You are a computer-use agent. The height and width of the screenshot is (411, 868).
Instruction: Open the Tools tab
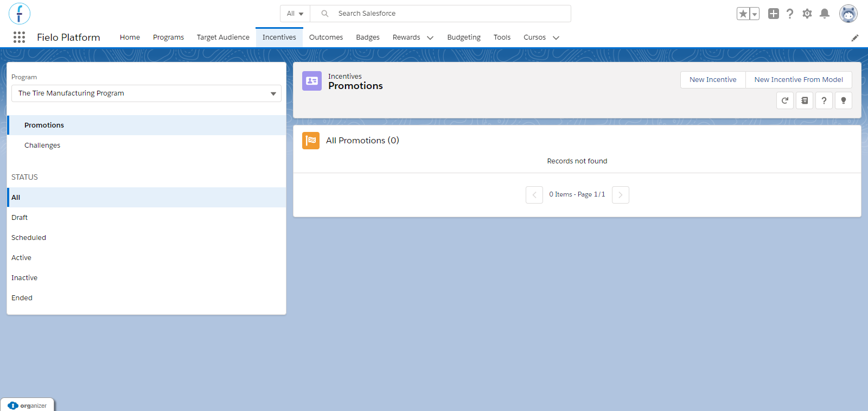502,37
